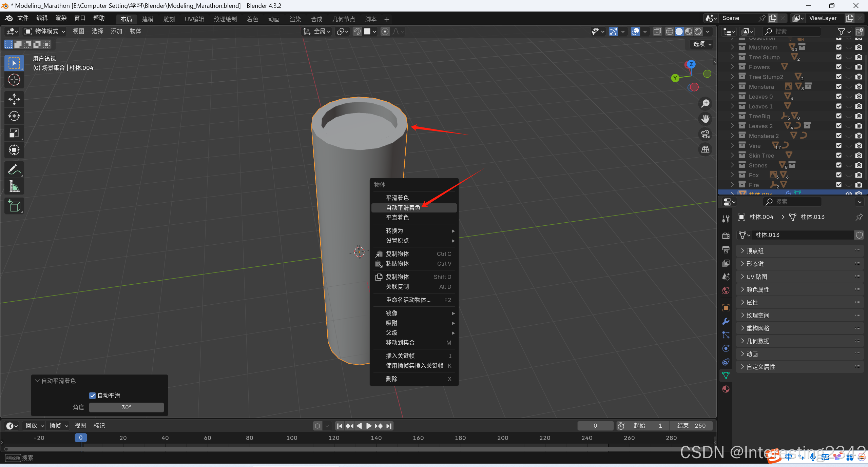Screen dimensions: 868x467
Task: Click the 角度 30° slider field
Action: coord(126,407)
